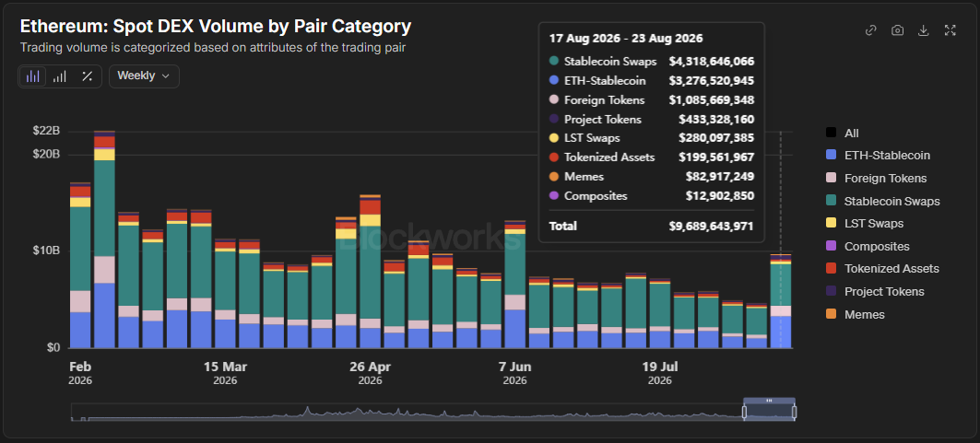Switch to percentage view icon

click(x=87, y=76)
